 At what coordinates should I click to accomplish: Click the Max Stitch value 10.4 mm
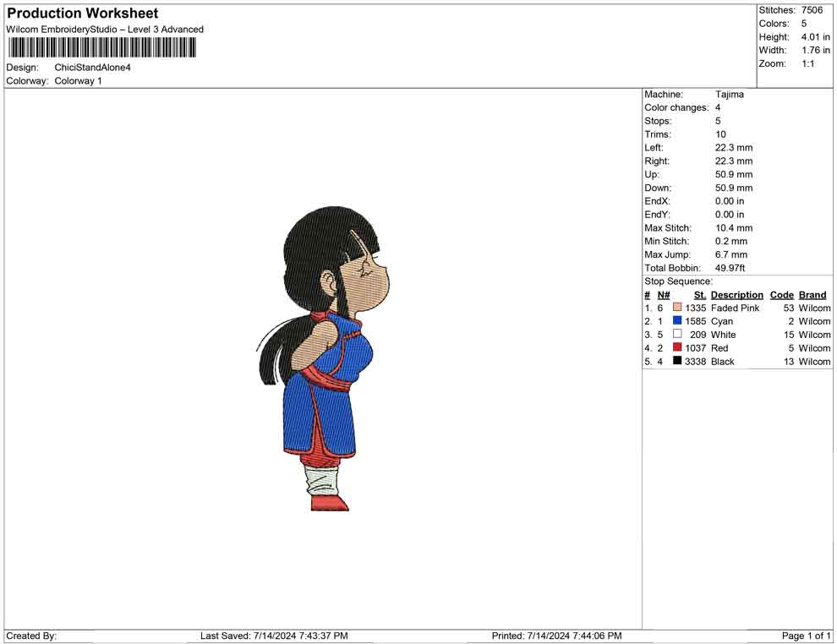pos(734,228)
